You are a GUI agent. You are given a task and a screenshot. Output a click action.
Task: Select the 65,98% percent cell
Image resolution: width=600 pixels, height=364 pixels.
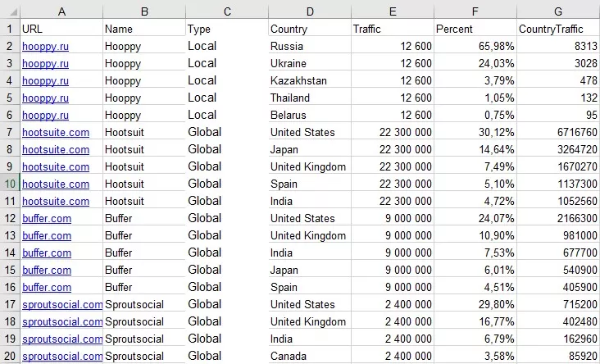click(475, 46)
